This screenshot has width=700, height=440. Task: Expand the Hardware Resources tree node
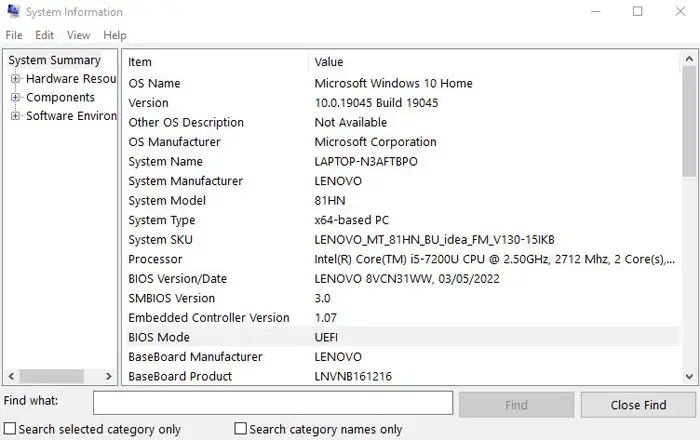click(15, 79)
